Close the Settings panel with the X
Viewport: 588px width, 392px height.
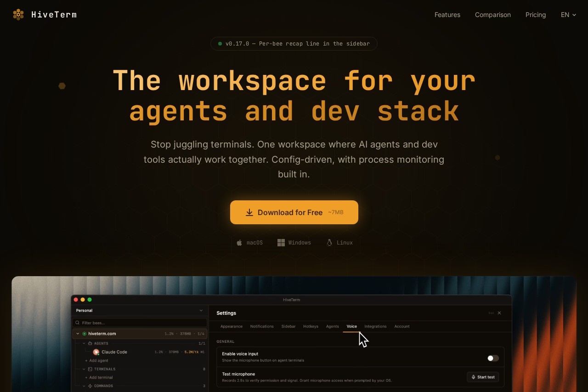(499, 313)
